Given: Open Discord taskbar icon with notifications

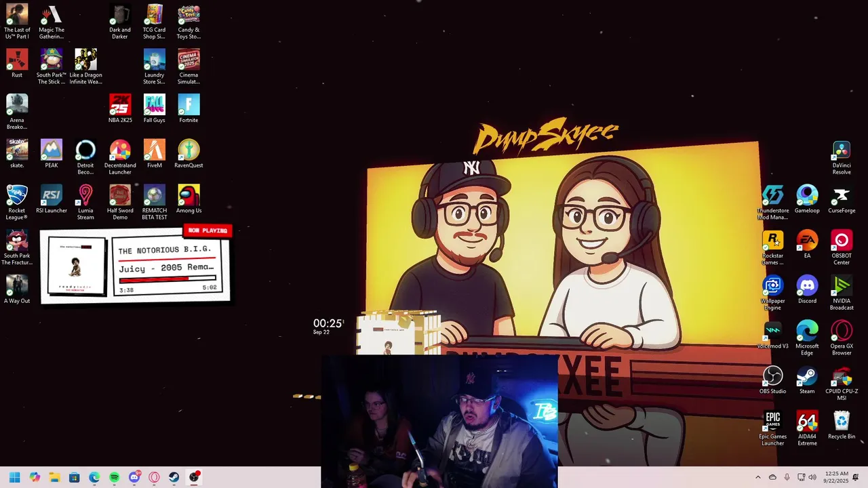Looking at the screenshot, I should click(x=134, y=477).
